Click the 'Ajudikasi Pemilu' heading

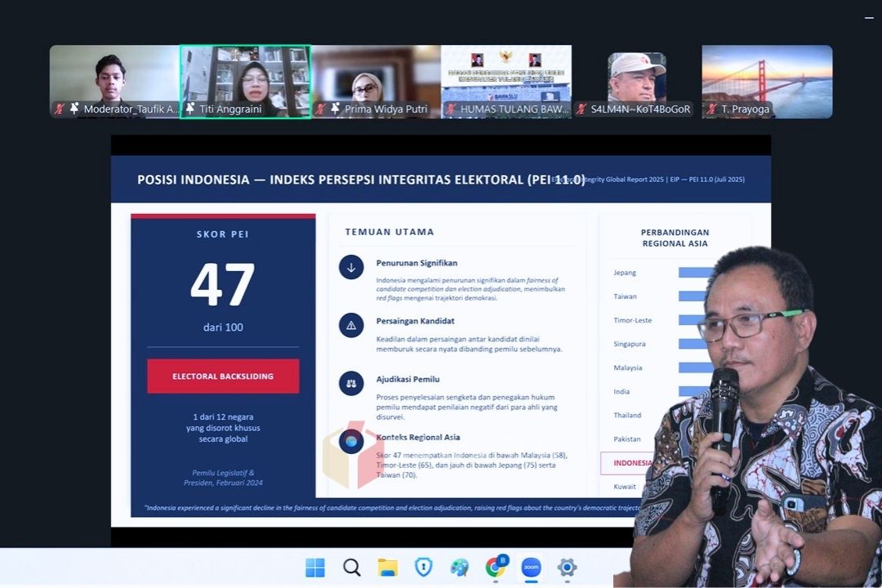[x=408, y=379]
